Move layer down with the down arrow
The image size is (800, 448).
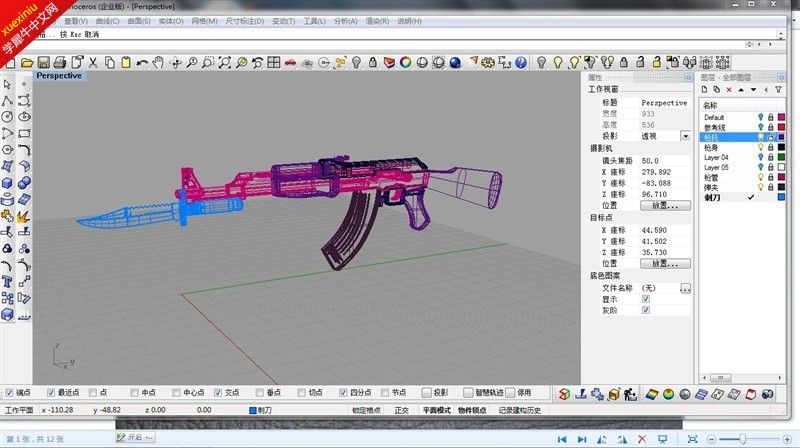point(753,90)
